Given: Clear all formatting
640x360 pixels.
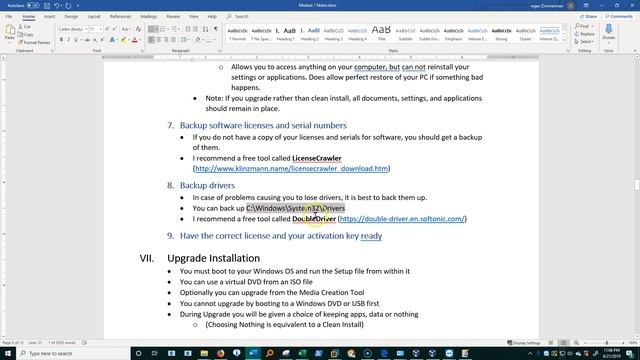Looking at the screenshot, I should [x=138, y=29].
